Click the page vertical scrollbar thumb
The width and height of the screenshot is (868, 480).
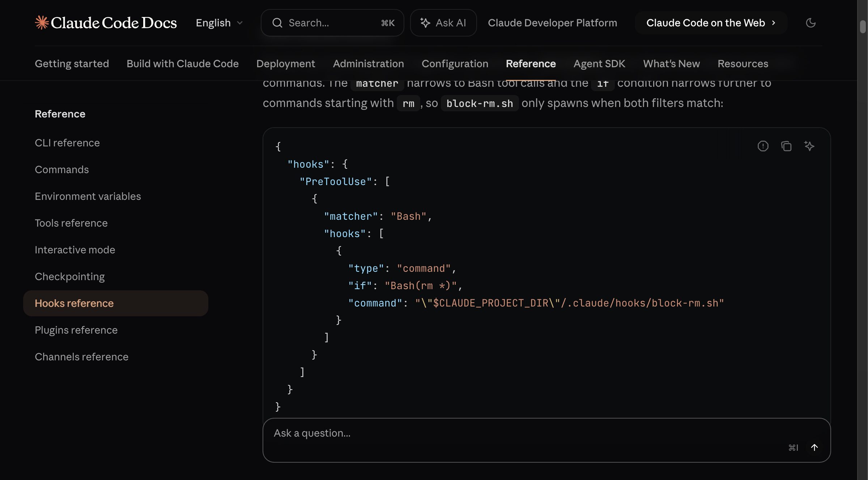(863, 27)
